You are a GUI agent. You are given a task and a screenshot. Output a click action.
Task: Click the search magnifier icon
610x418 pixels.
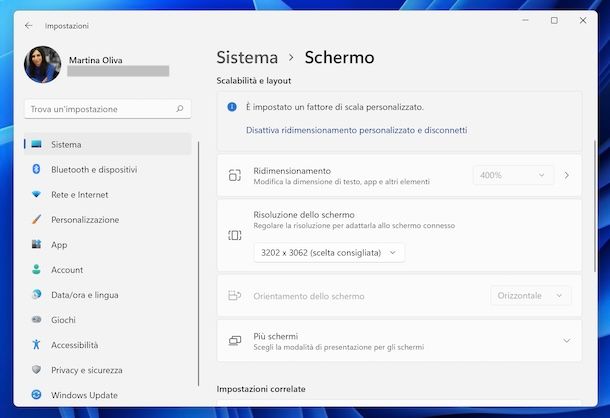coord(180,109)
